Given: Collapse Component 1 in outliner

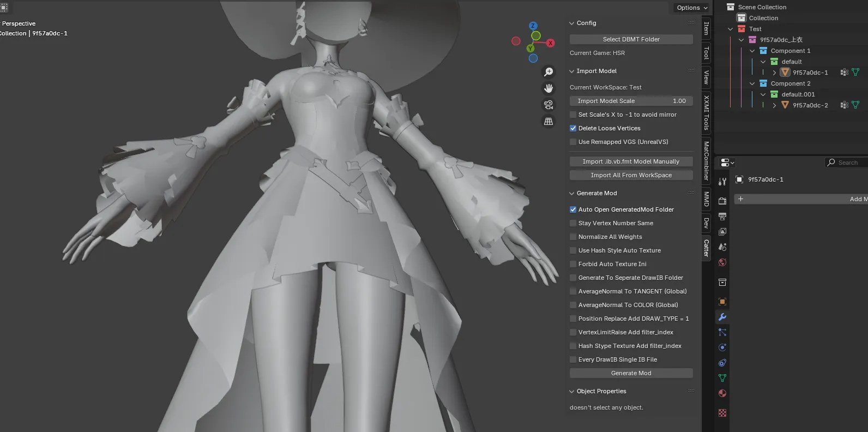Looking at the screenshot, I should click(752, 51).
